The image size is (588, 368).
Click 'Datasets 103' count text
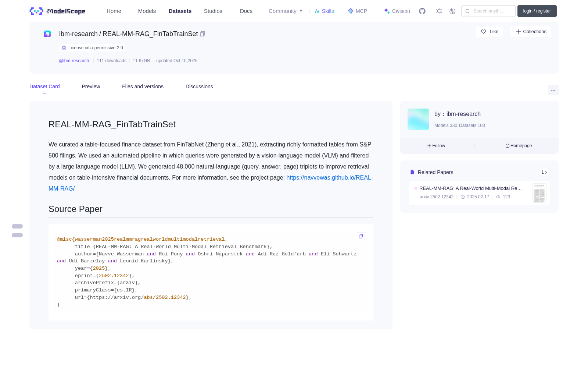(472, 125)
